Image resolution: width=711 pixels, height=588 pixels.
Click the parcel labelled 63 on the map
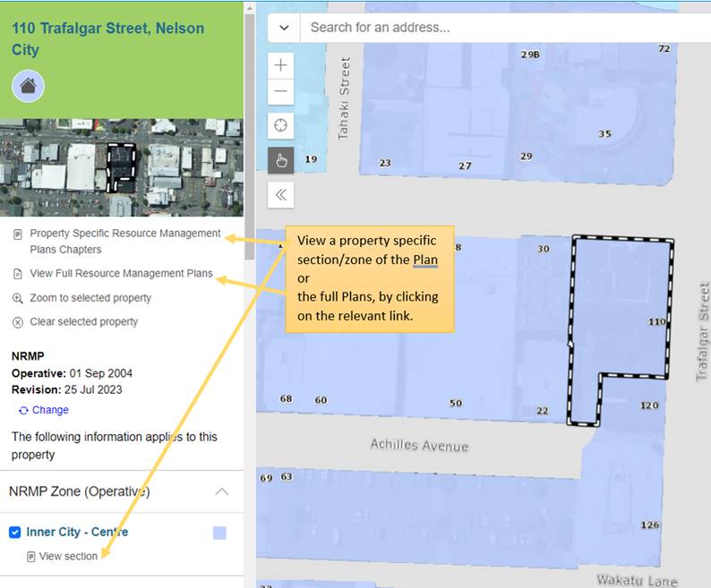point(287,476)
